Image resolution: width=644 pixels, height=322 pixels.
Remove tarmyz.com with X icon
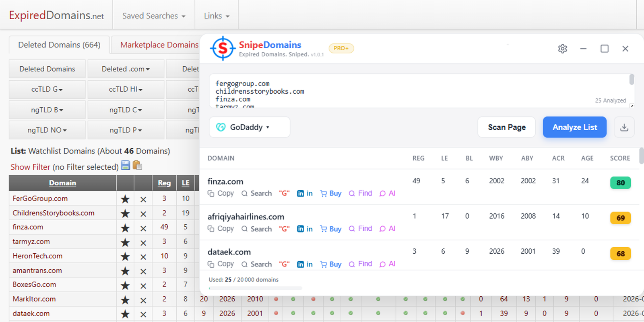click(x=143, y=243)
